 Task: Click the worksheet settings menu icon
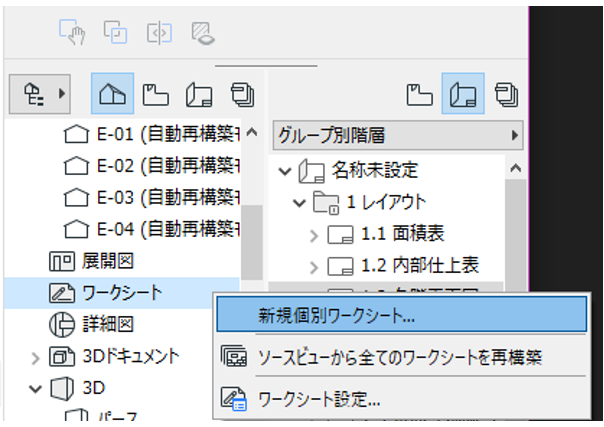233,399
